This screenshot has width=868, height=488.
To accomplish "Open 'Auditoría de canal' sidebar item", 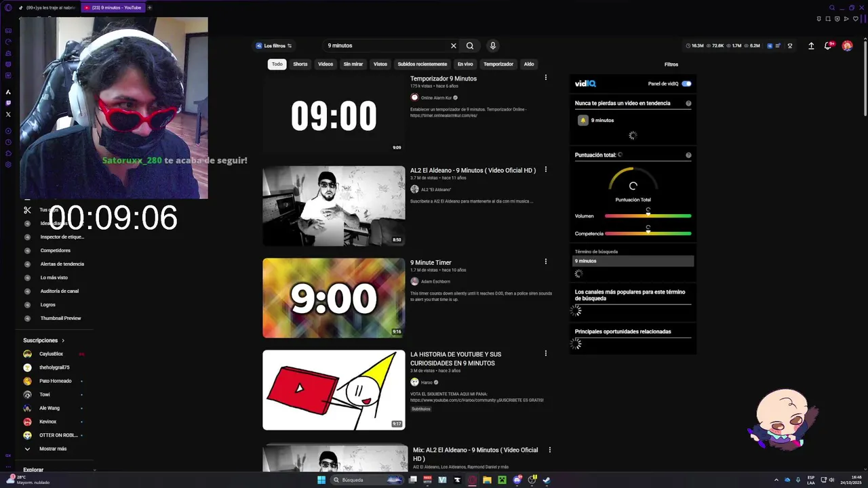I will click(59, 291).
